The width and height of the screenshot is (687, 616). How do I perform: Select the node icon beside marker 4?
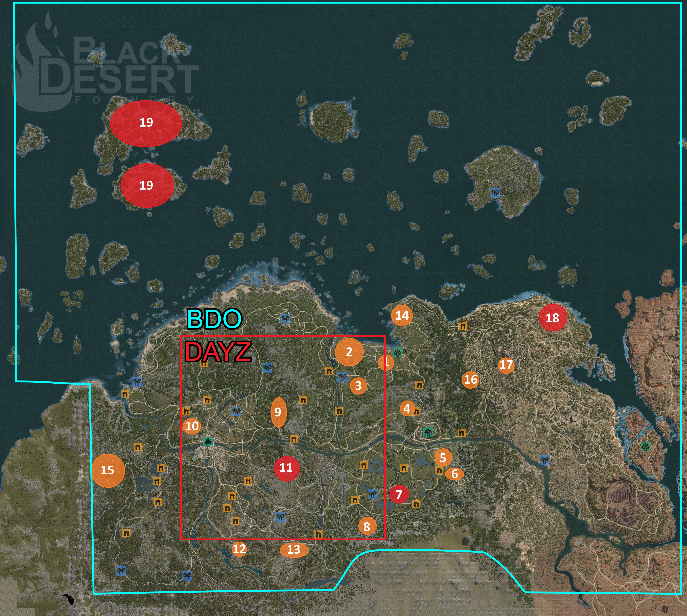pyautogui.click(x=417, y=412)
